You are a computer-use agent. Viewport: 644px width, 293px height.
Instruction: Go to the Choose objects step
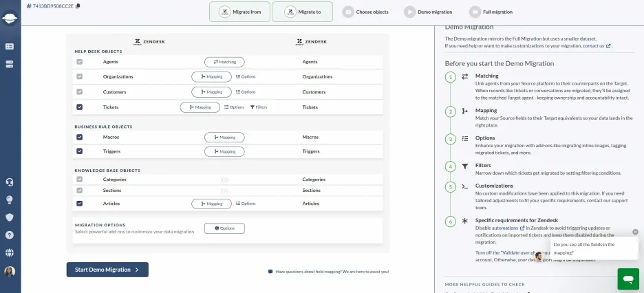pos(366,12)
